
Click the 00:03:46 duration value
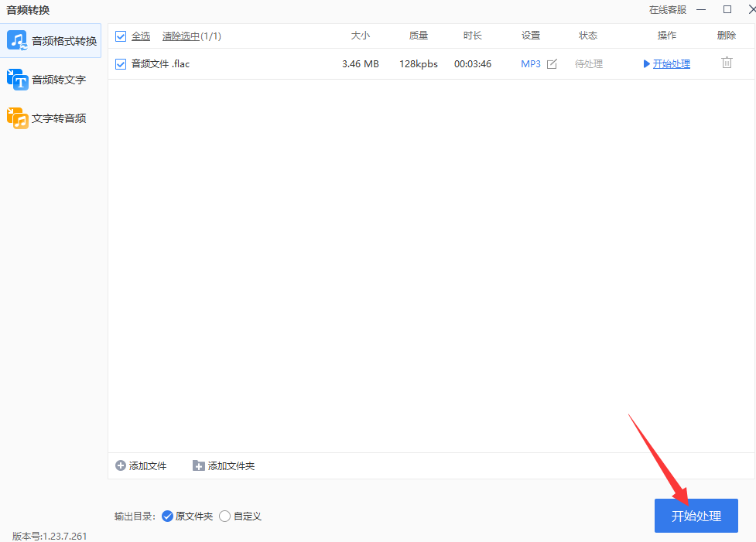(473, 63)
